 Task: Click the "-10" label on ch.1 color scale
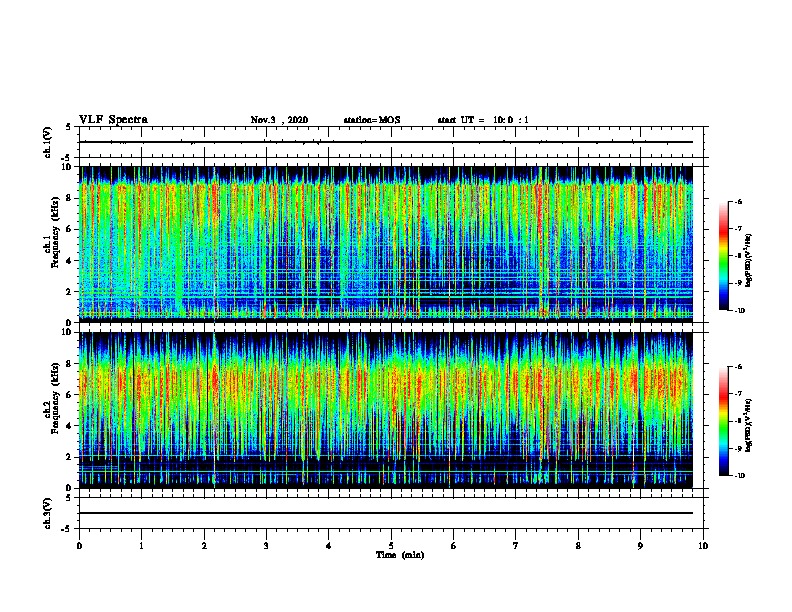(x=740, y=311)
